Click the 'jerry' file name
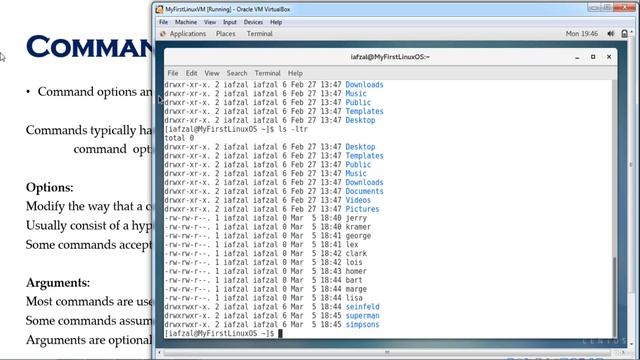Screen dimensions: 640x360 [x=356, y=218]
